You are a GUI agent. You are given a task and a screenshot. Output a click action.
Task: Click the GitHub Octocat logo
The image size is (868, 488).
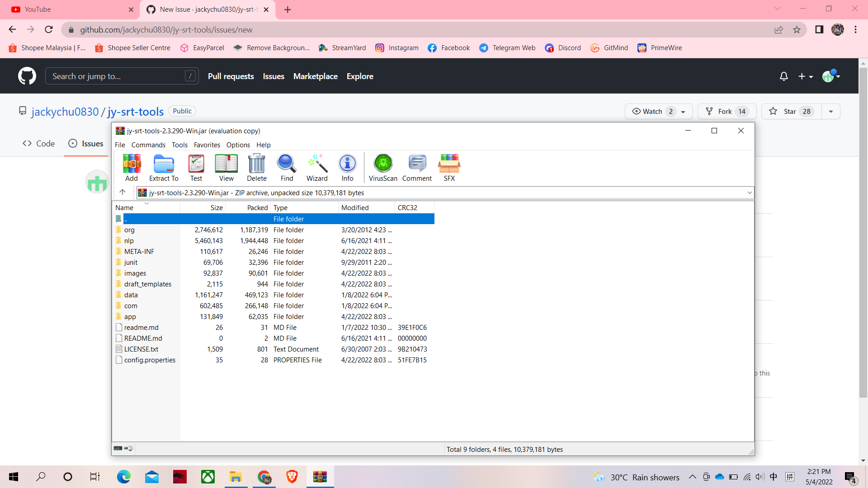[x=27, y=76]
